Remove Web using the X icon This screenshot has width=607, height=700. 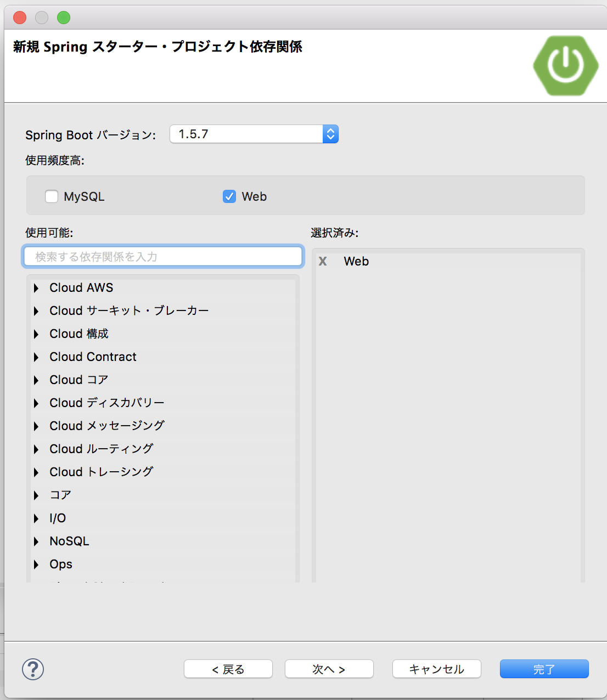pyautogui.click(x=323, y=262)
